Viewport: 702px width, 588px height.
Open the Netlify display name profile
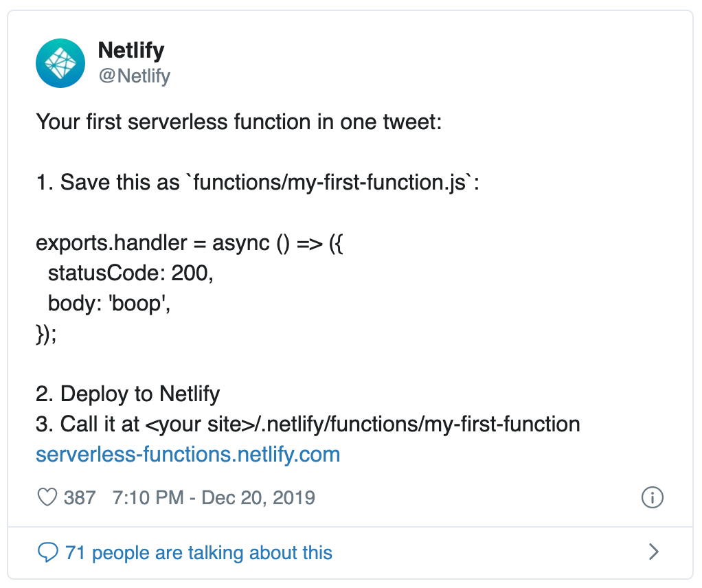click(x=131, y=50)
